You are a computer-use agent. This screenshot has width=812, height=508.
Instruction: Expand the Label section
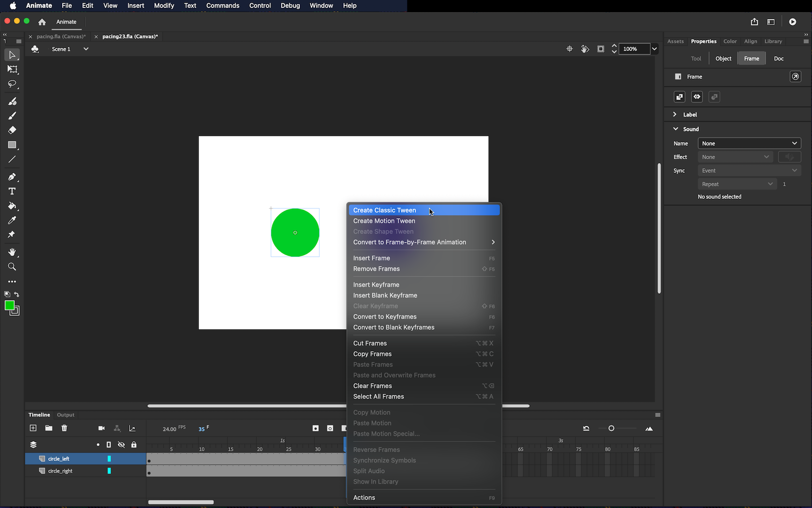click(x=675, y=115)
